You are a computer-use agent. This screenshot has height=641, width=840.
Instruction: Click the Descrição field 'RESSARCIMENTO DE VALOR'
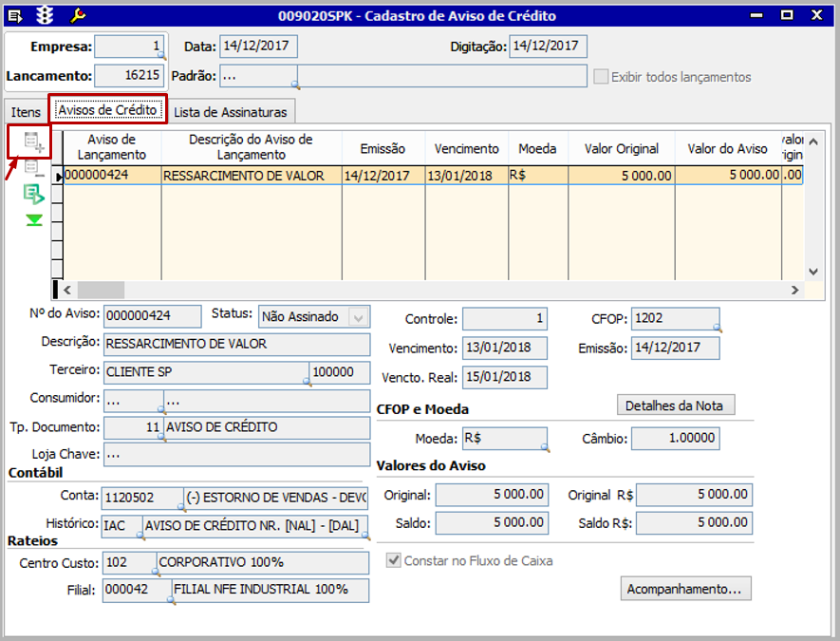[x=236, y=344]
